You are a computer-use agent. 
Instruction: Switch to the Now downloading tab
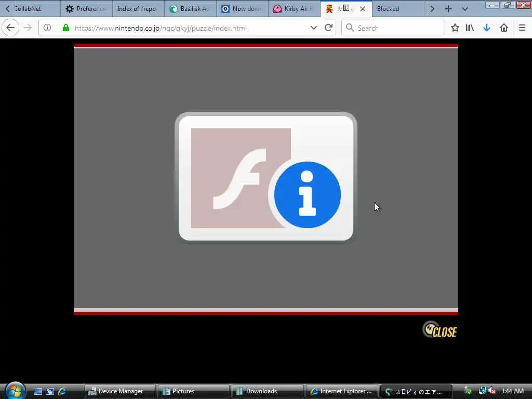[x=242, y=9]
